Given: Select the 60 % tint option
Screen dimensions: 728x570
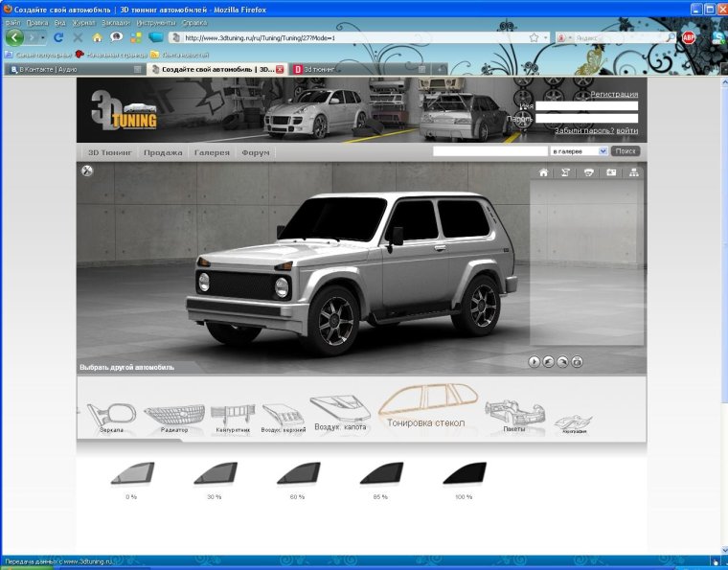Looking at the screenshot, I should tap(297, 474).
